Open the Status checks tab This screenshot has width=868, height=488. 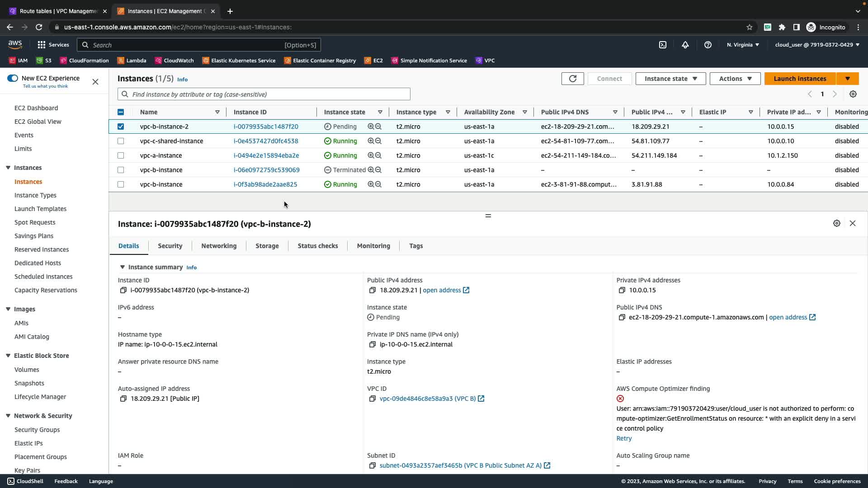click(317, 246)
